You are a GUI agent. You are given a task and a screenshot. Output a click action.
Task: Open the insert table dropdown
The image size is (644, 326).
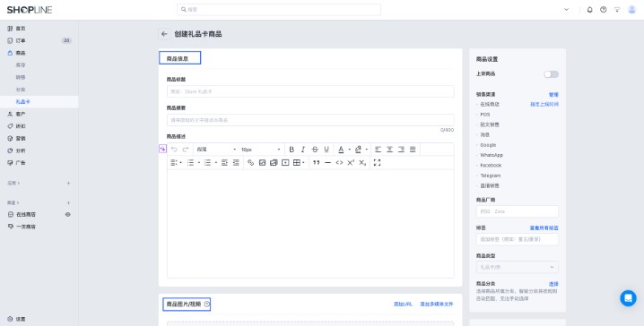click(x=299, y=163)
